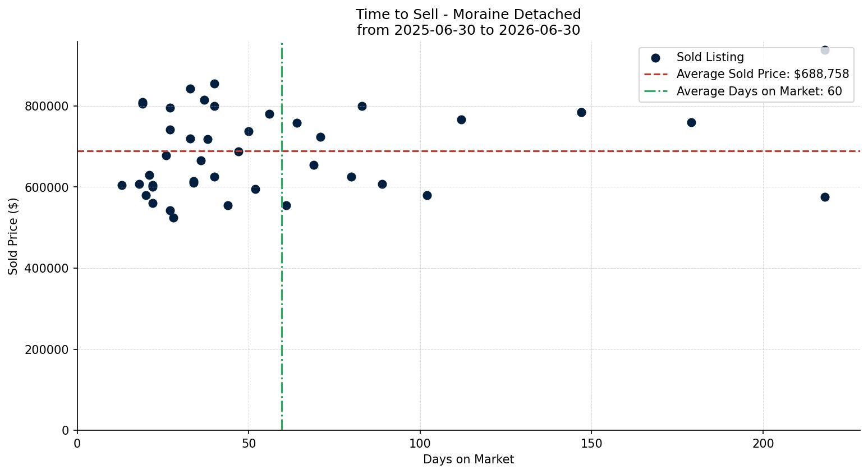Click the data point at 218 days near 575000
Viewport: 868px width, 474px height.
(825, 197)
